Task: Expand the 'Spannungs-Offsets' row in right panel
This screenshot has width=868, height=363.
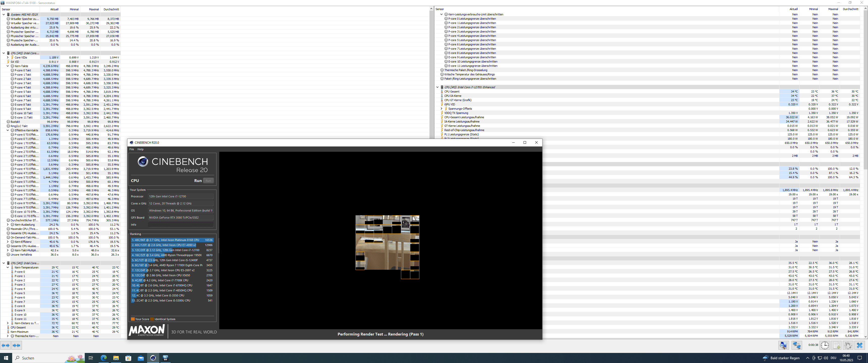Action: 441,109
